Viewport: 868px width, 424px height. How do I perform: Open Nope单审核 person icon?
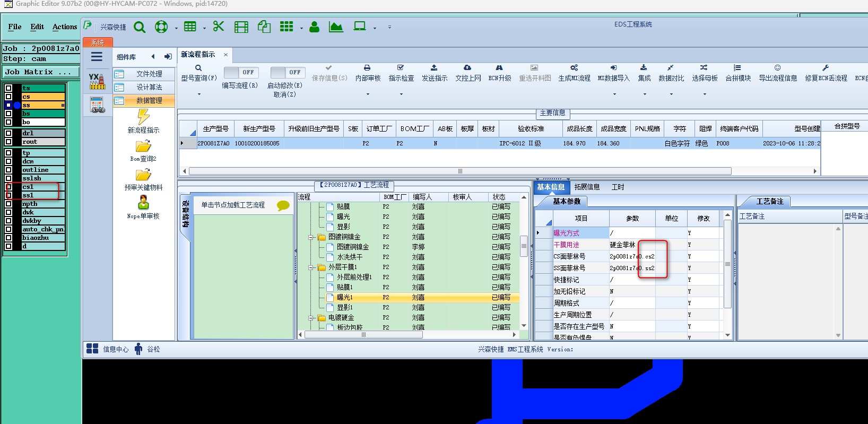tap(143, 202)
